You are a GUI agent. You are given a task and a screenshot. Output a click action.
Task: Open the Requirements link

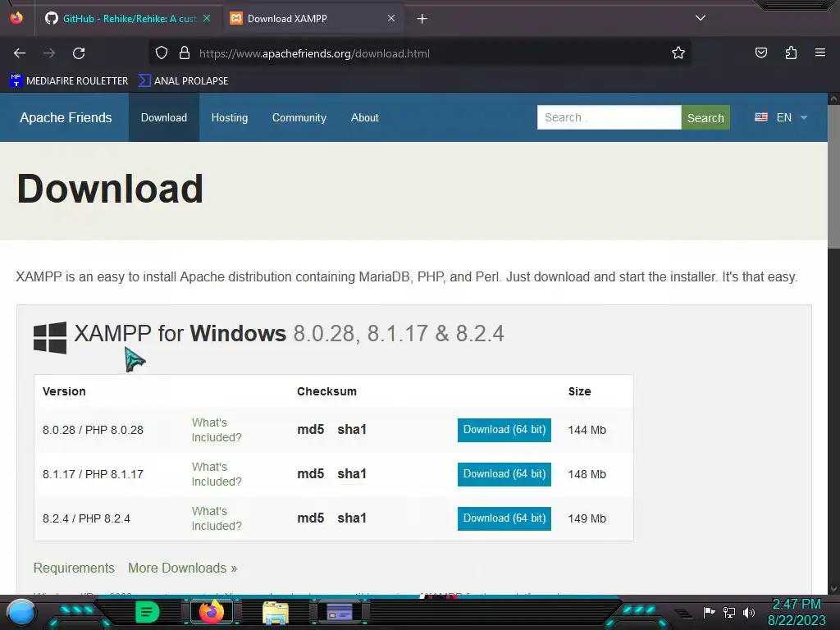coord(74,568)
